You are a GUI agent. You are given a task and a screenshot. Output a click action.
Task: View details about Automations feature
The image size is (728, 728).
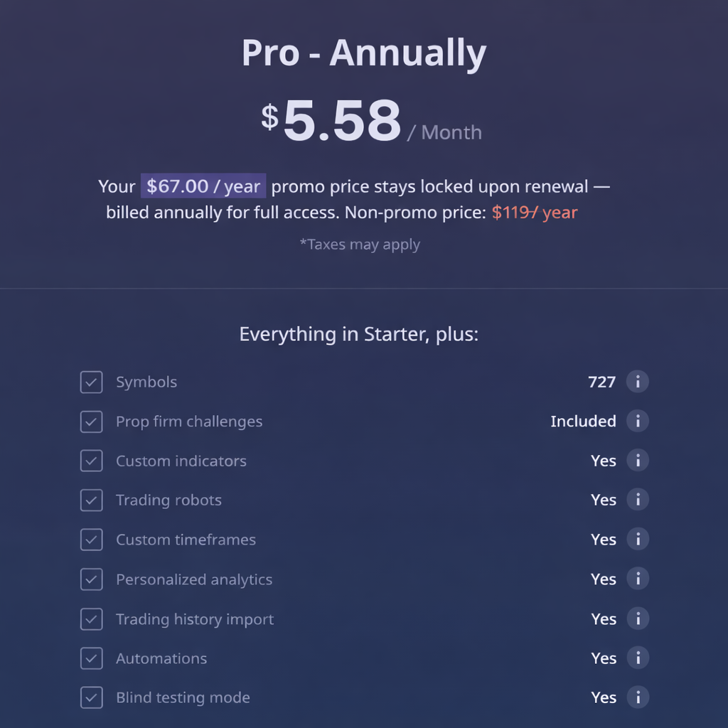pyautogui.click(x=638, y=658)
